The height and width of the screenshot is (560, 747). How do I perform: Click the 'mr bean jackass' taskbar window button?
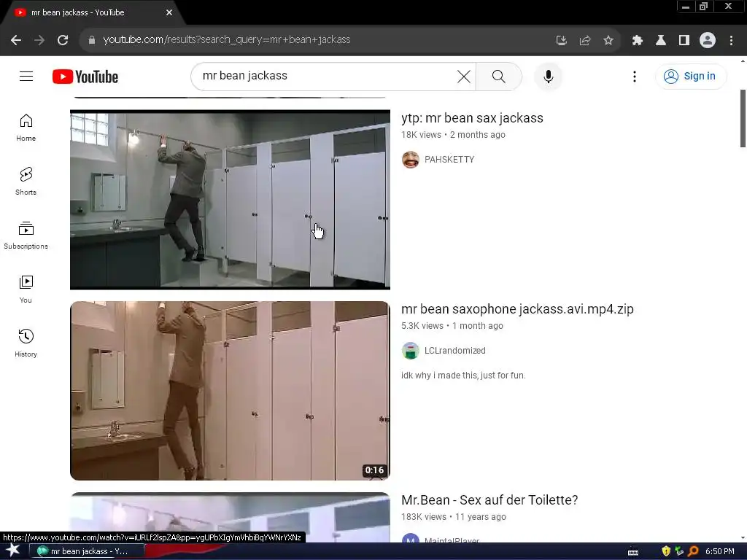[87, 551]
